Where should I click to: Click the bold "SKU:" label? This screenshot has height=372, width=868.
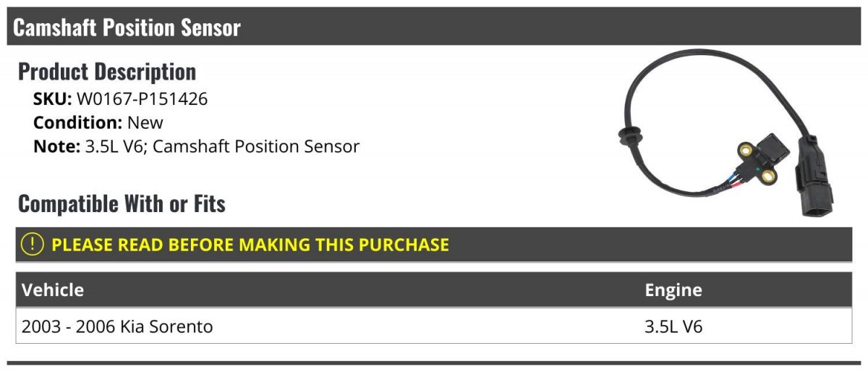pos(52,99)
